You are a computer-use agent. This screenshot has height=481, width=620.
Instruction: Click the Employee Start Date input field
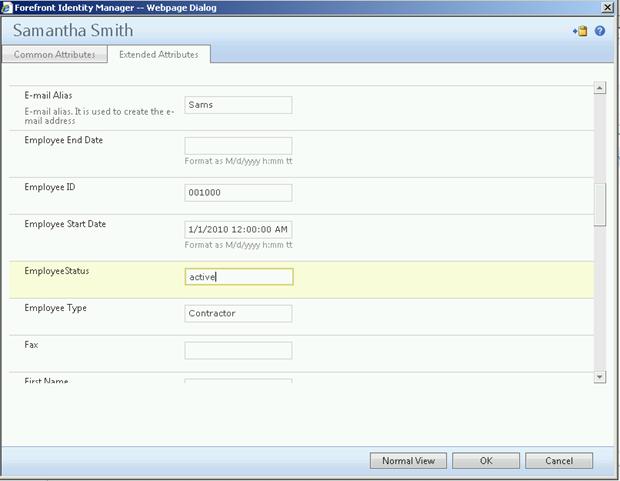click(238, 229)
